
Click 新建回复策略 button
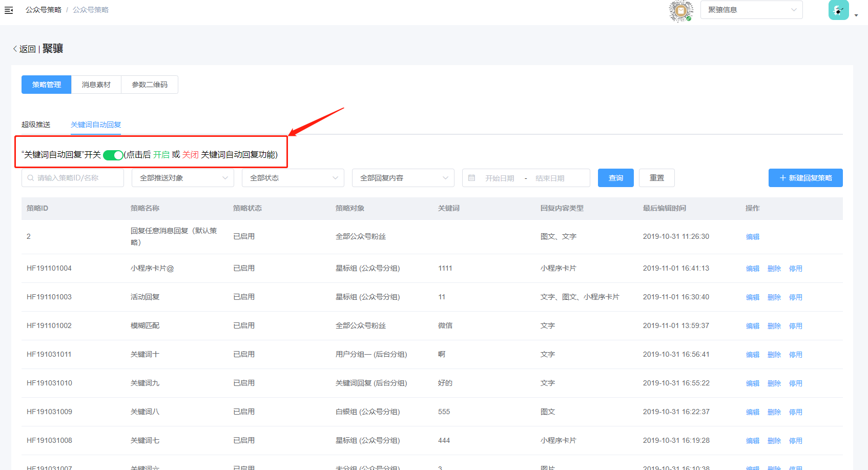805,178
